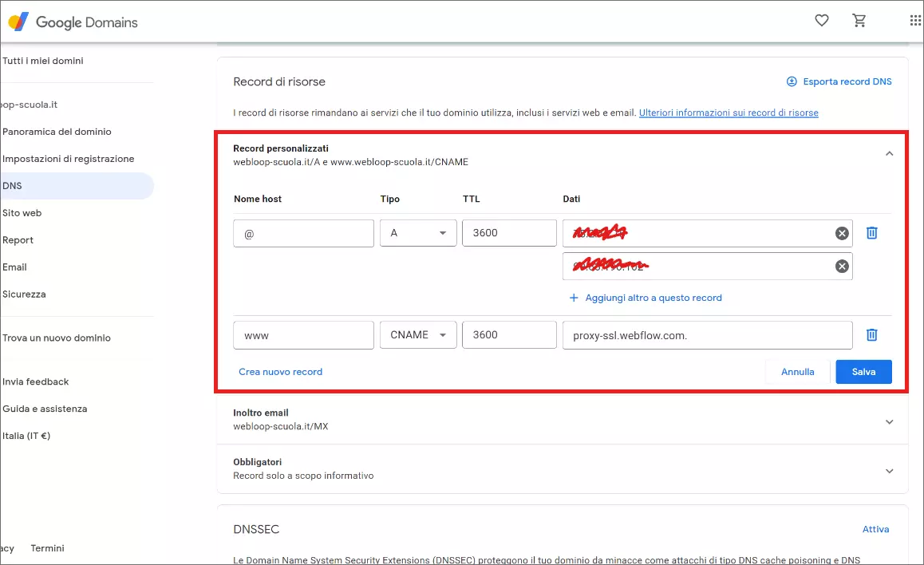
Task: Change region Italia (IT €)
Action: click(x=26, y=436)
